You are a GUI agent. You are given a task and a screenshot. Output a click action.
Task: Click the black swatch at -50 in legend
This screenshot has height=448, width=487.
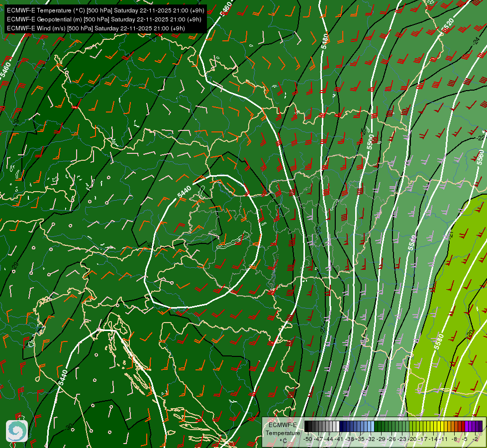pyautogui.click(x=306, y=426)
